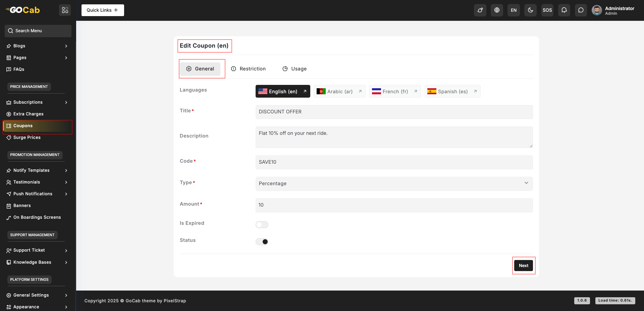Open the chat messages icon
Viewport: 644px width, 311px height.
(581, 10)
